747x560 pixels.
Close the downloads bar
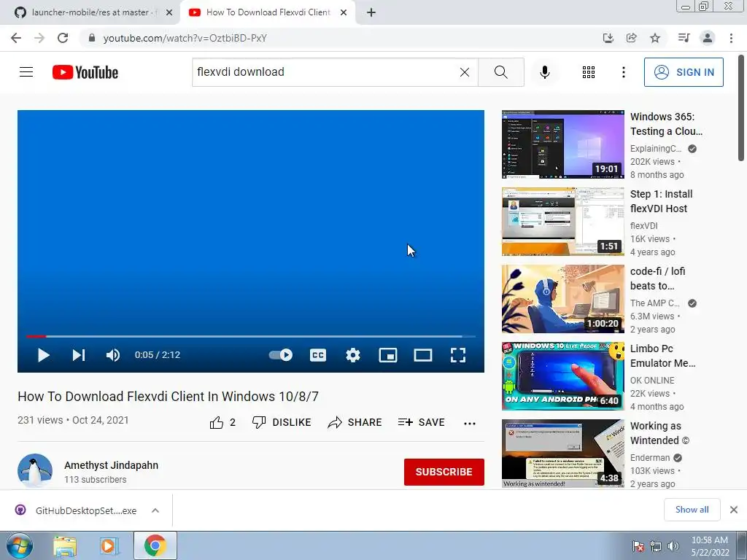point(734,510)
